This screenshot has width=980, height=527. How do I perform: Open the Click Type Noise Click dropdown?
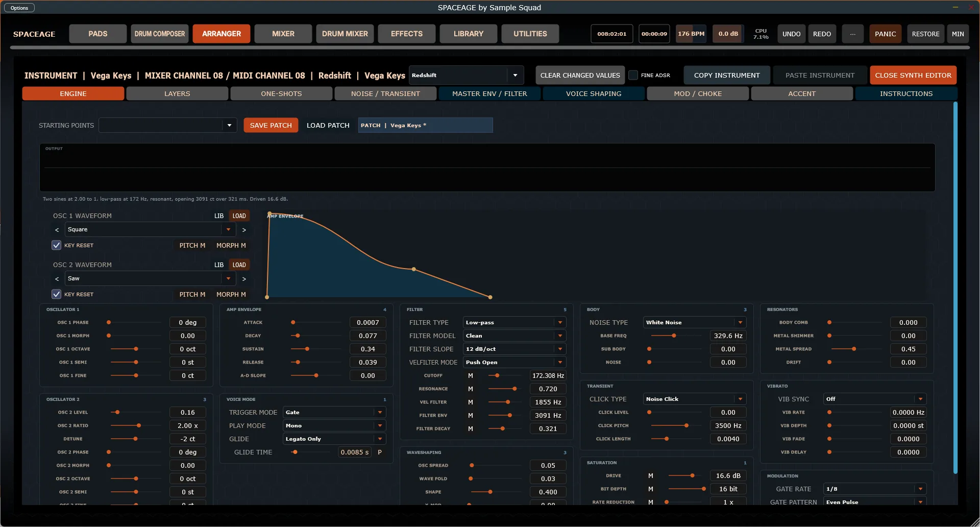(x=695, y=399)
